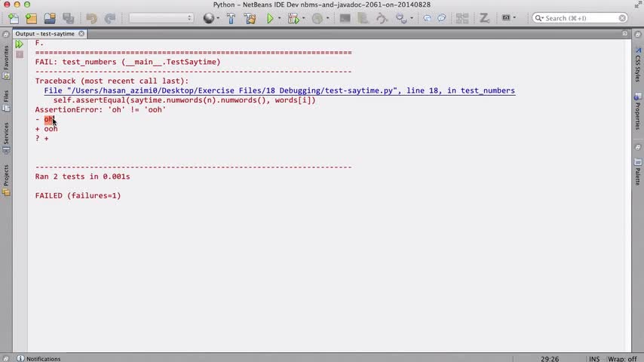Open the Projects side panel
This screenshot has height=362, width=644.
6,180
